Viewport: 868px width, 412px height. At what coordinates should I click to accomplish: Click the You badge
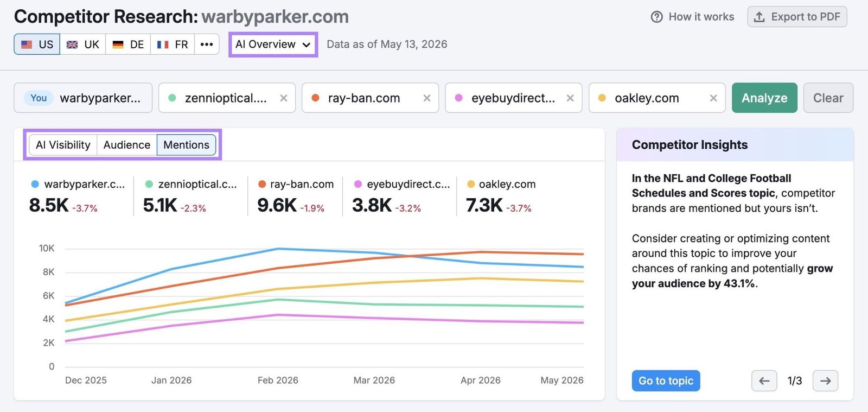[x=39, y=98]
